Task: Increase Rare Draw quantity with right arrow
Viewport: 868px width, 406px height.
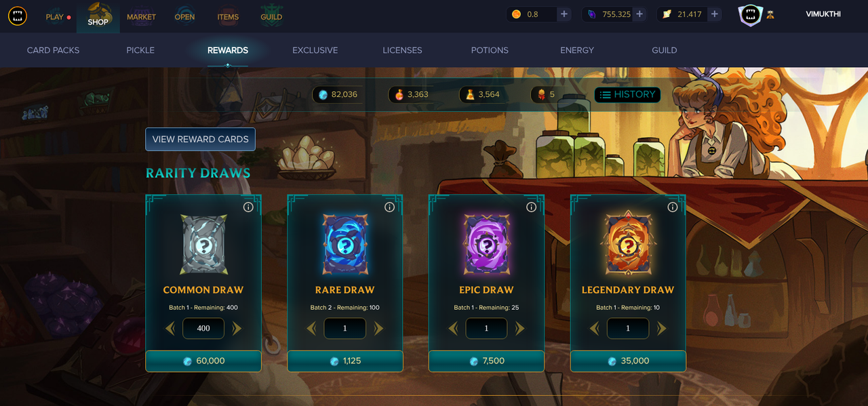Action: [x=378, y=329]
